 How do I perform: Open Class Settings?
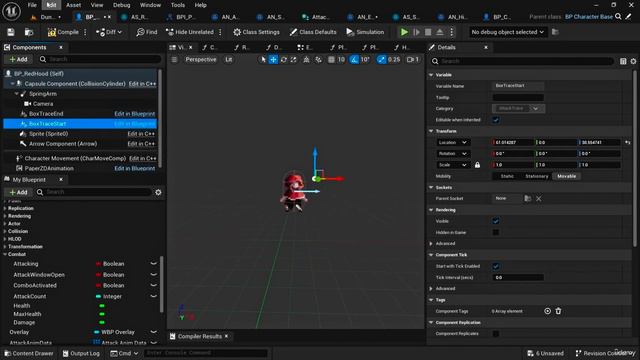(256, 32)
